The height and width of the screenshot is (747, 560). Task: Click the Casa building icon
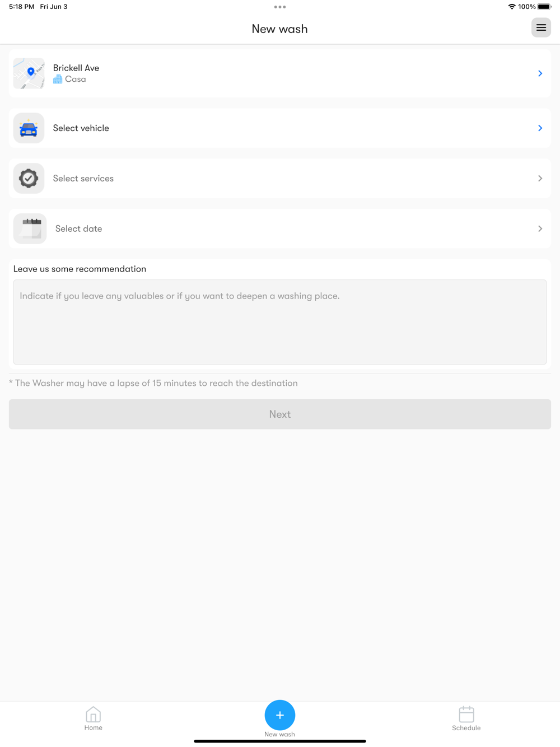(x=58, y=80)
